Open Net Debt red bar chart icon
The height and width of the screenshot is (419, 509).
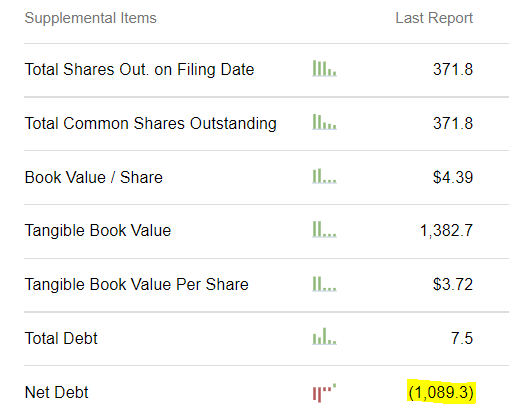pos(324,393)
